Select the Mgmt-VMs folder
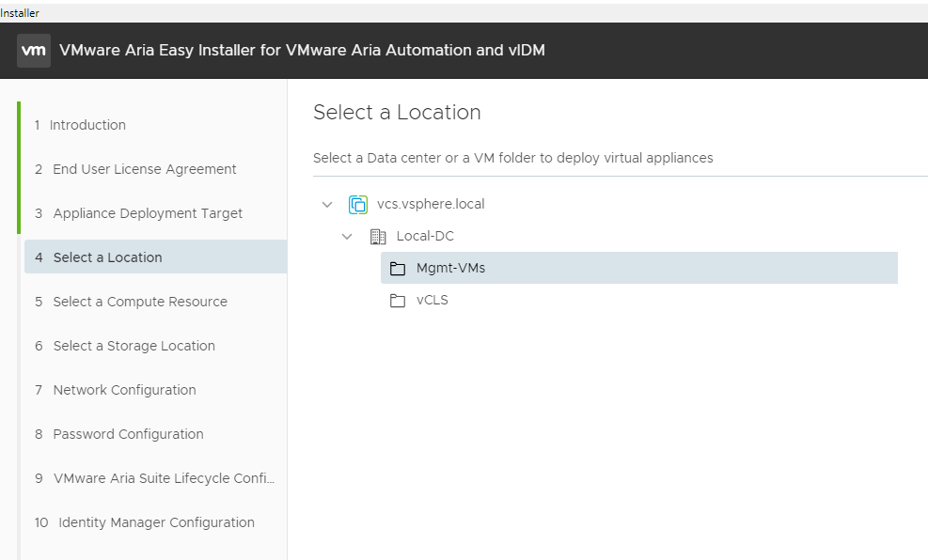Image resolution: width=928 pixels, height=560 pixels. pyautogui.click(x=639, y=268)
